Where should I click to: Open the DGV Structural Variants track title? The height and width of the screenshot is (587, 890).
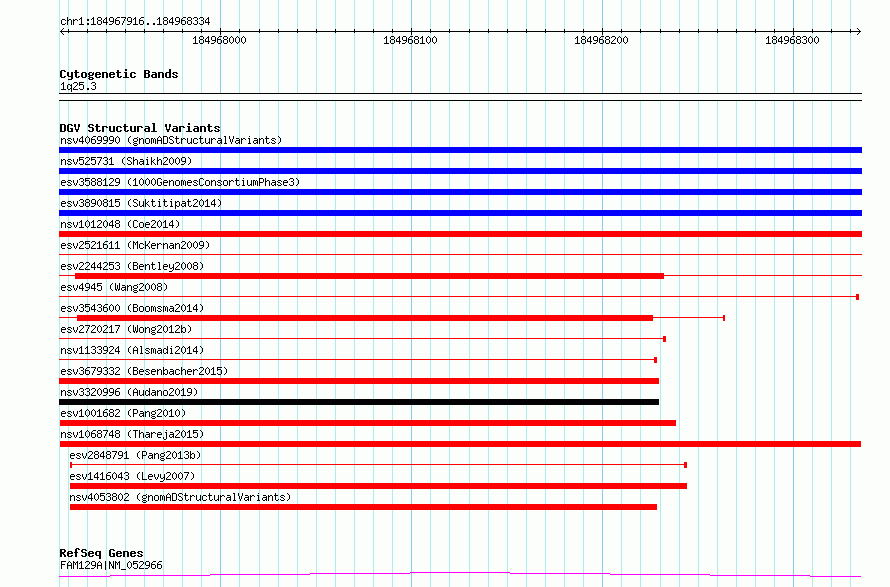click(140, 128)
